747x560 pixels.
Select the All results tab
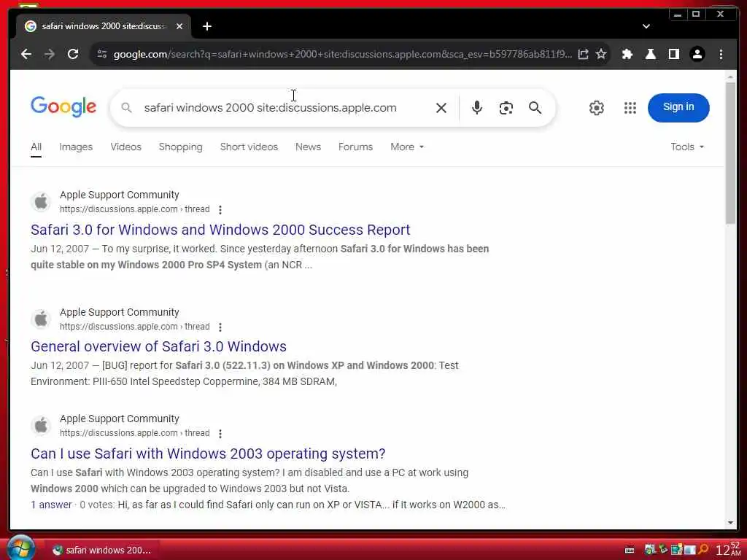pos(36,147)
